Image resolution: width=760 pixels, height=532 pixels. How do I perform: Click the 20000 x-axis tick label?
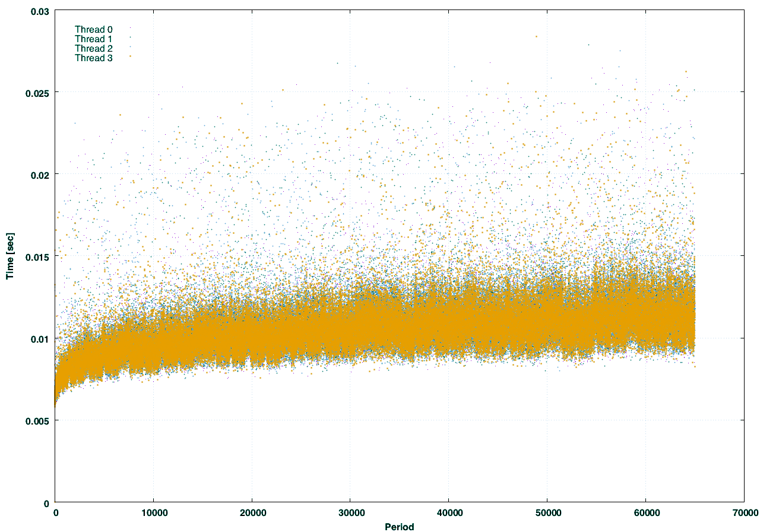pyautogui.click(x=252, y=512)
